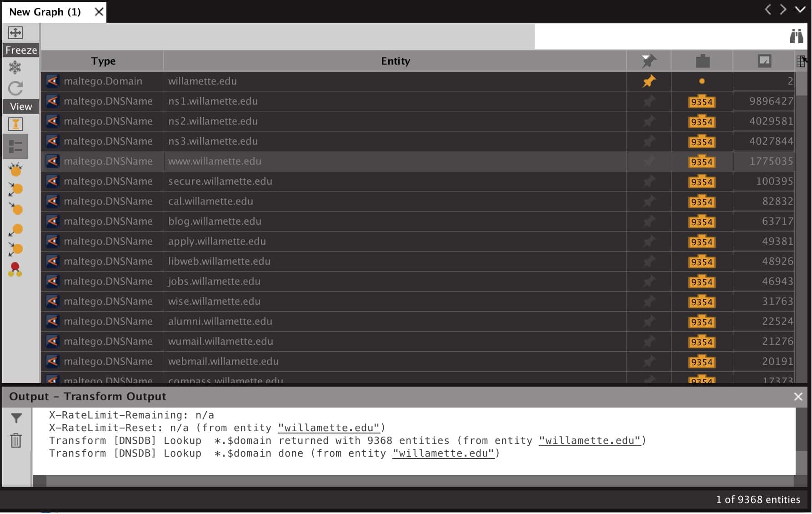This screenshot has height=514, width=812.
Task: Close the Transform Output panel
Action: [798, 397]
